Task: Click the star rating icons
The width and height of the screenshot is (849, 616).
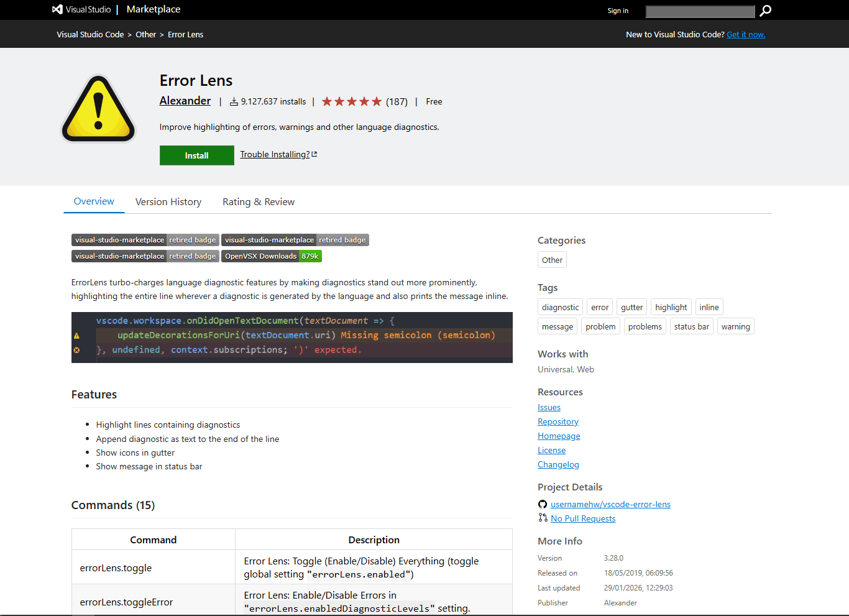Action: (352, 101)
